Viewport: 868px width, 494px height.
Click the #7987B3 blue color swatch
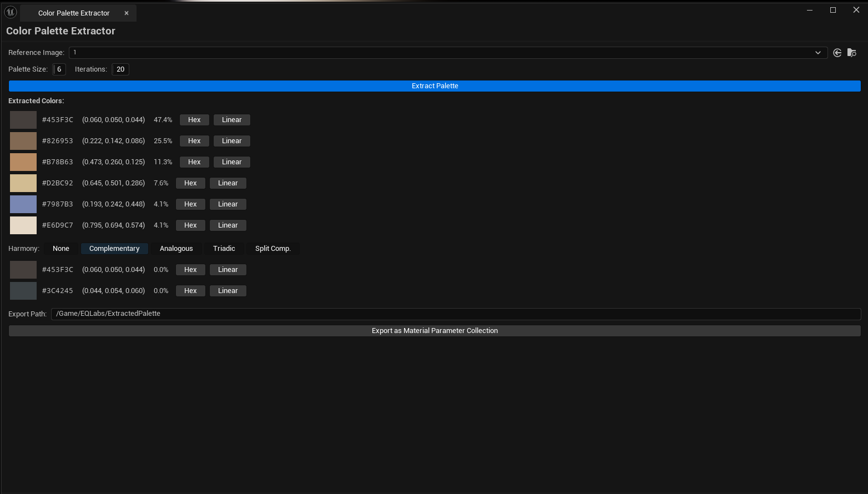(x=23, y=204)
